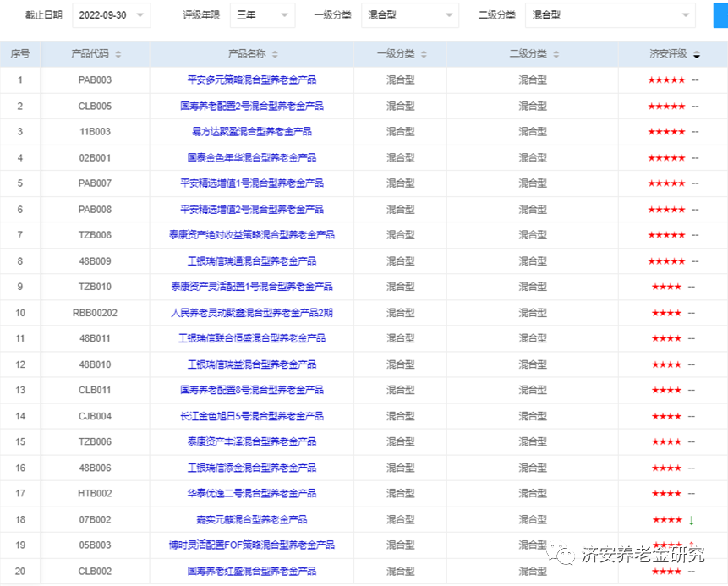The width and height of the screenshot is (728, 586).
Task: Select product code 48B010
Action: tap(95, 364)
